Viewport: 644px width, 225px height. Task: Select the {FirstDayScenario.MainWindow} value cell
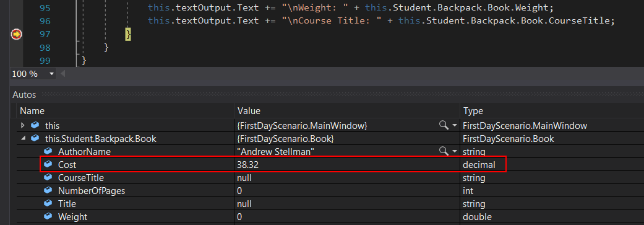302,125
